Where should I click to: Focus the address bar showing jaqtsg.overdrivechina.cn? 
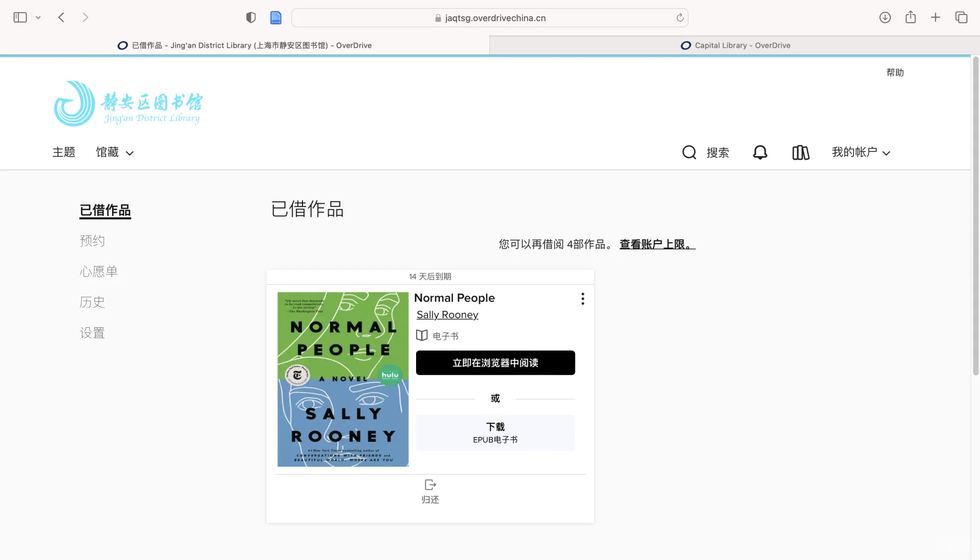tap(490, 18)
